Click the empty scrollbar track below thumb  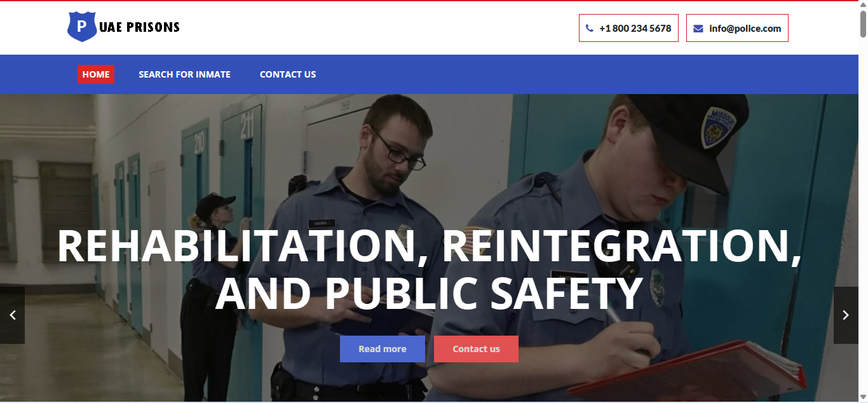coord(863,215)
